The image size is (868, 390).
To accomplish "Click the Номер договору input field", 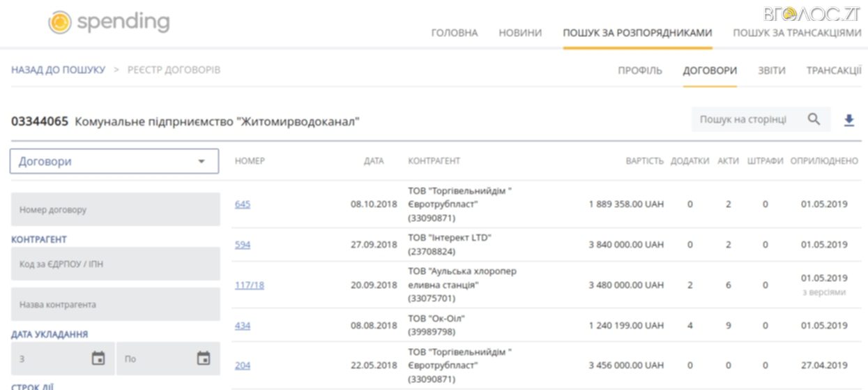I will click(114, 209).
